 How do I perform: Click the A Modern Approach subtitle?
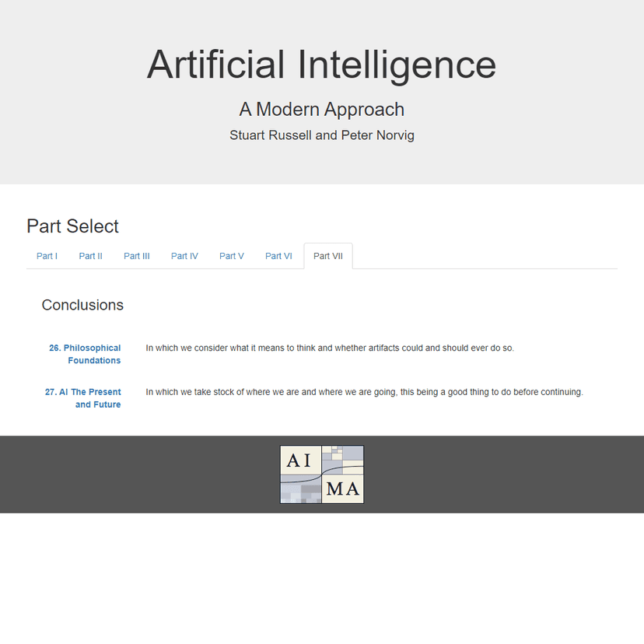tap(321, 109)
